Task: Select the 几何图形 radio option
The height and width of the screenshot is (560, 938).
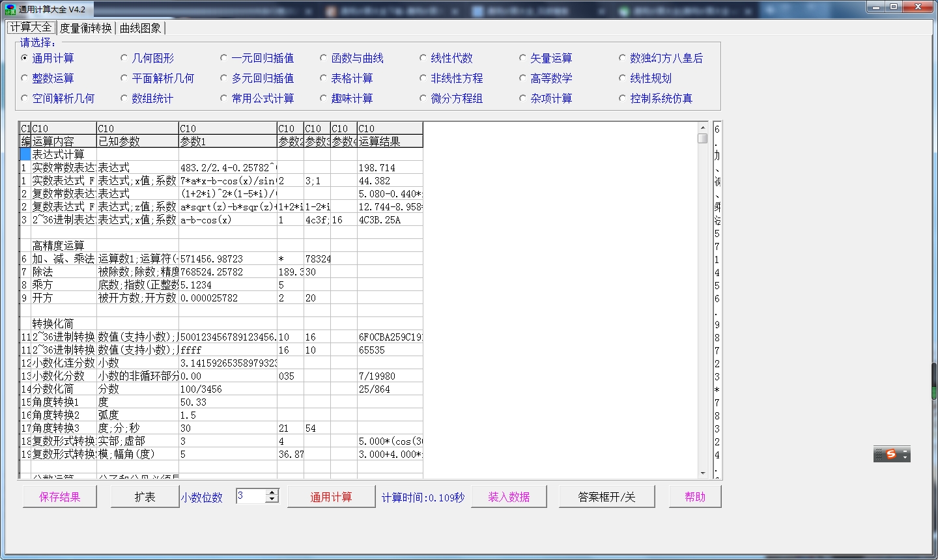Action: click(x=124, y=58)
